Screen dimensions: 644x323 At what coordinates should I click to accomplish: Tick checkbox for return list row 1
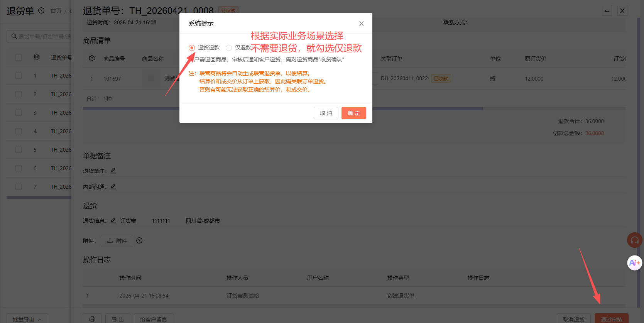click(x=19, y=76)
